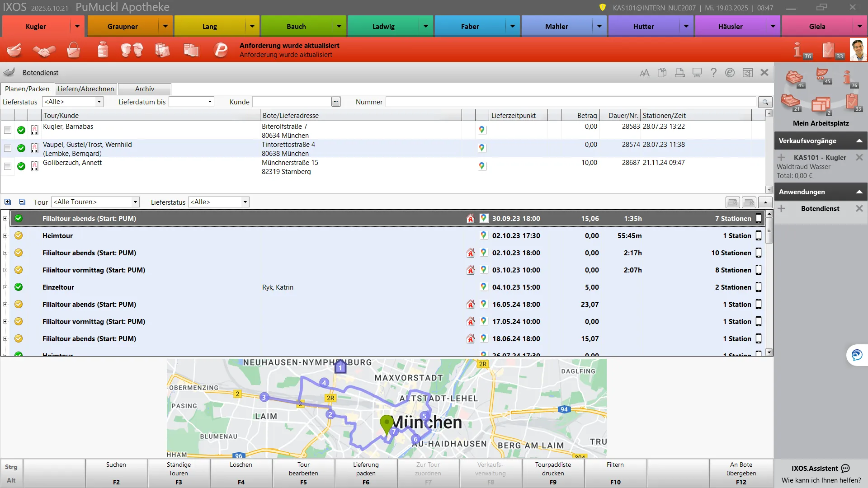Open the Lieferstatus <Alle> dropdown at top

tap(73, 102)
